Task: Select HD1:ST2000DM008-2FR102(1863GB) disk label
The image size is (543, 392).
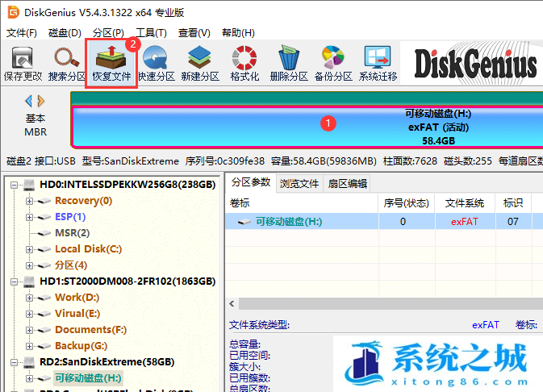Action: pyautogui.click(x=127, y=281)
